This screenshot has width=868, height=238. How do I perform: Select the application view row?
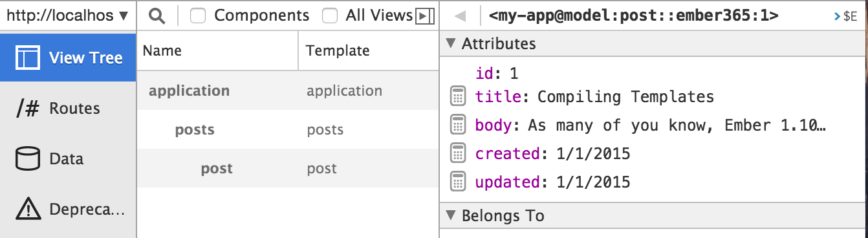click(x=288, y=91)
